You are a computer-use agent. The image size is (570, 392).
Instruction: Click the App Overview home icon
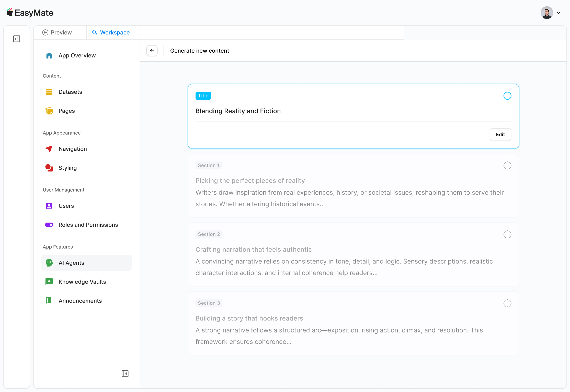(49, 55)
